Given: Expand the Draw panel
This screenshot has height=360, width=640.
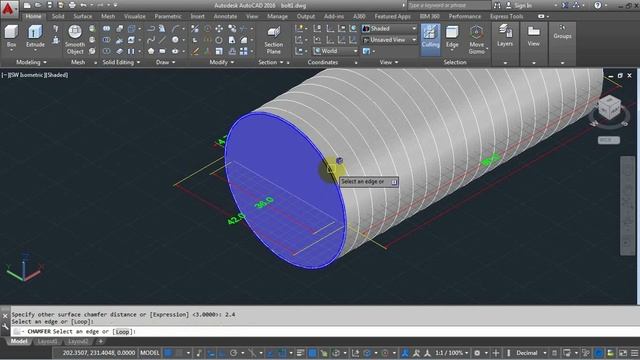Looking at the screenshot, I should (x=165, y=62).
